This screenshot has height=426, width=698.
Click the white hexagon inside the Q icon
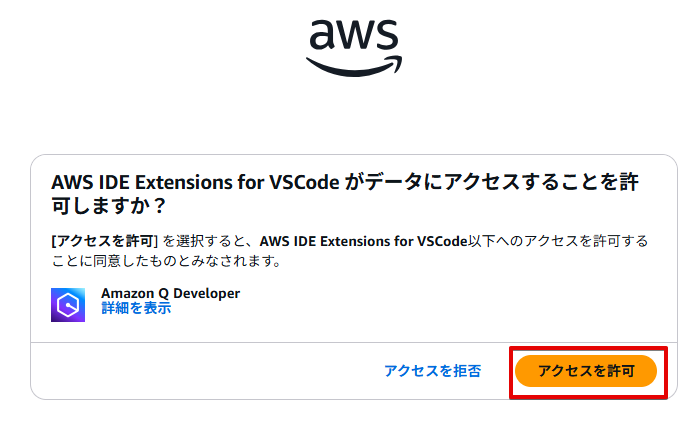(x=68, y=304)
